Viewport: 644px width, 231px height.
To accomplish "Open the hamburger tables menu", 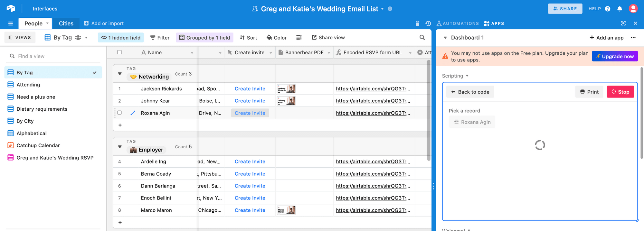I will click(x=11, y=23).
